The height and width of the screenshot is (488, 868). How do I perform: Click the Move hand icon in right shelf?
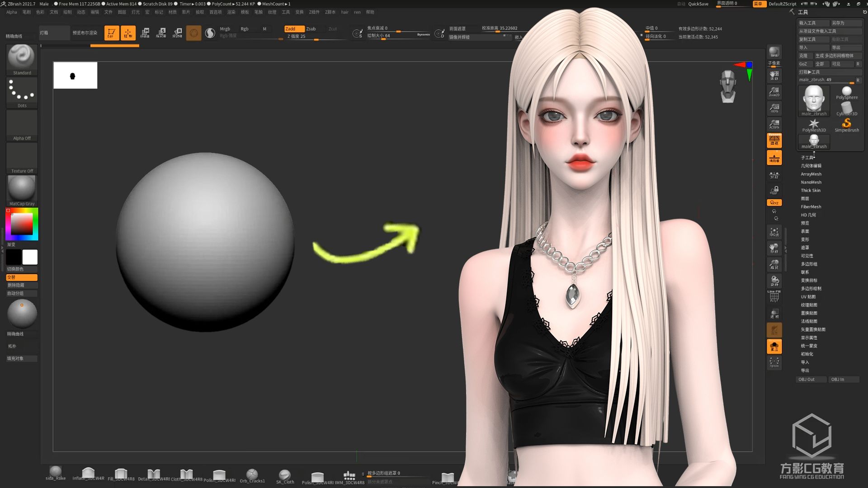(774, 249)
